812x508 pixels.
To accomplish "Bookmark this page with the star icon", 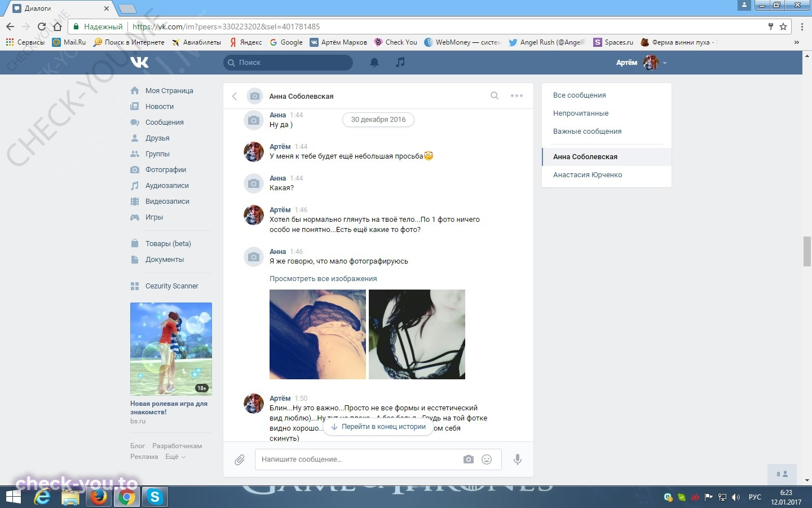I will 783,27.
